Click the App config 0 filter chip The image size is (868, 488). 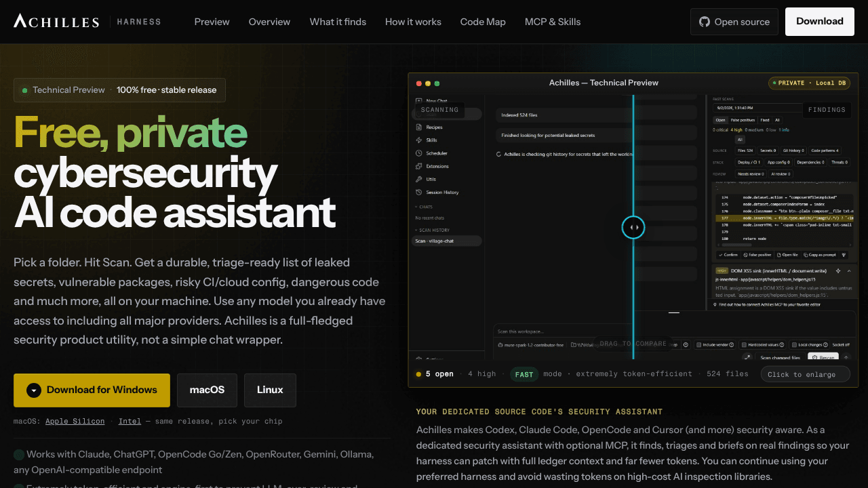(777, 162)
